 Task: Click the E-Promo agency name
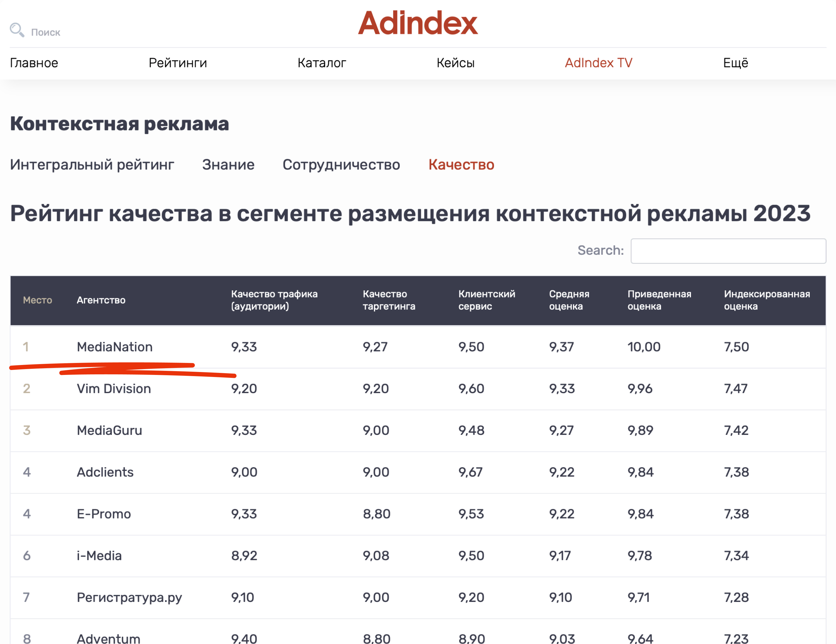click(x=104, y=514)
